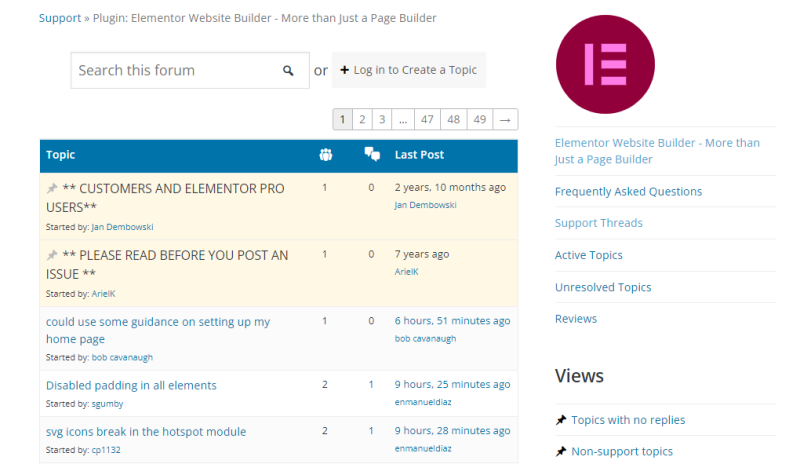This screenshot has width=800, height=464.
Task: Focus the Search this forum field
Action: point(190,70)
